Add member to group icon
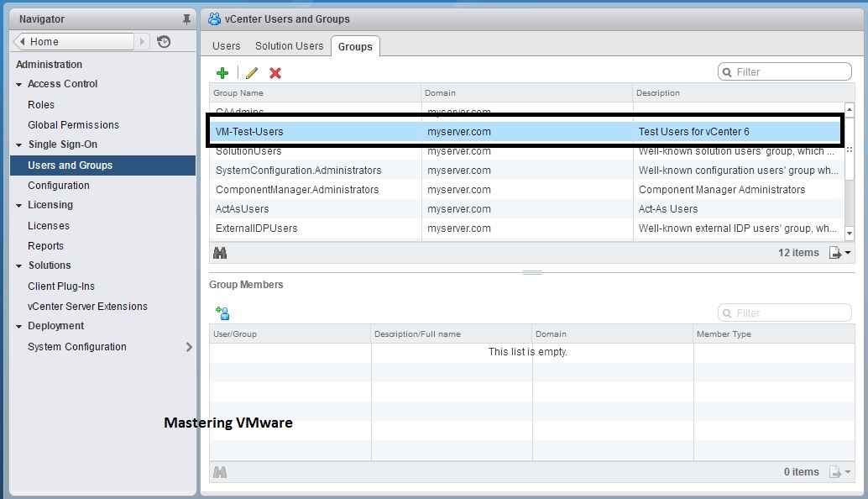This screenshot has height=499, width=868. coord(222,313)
